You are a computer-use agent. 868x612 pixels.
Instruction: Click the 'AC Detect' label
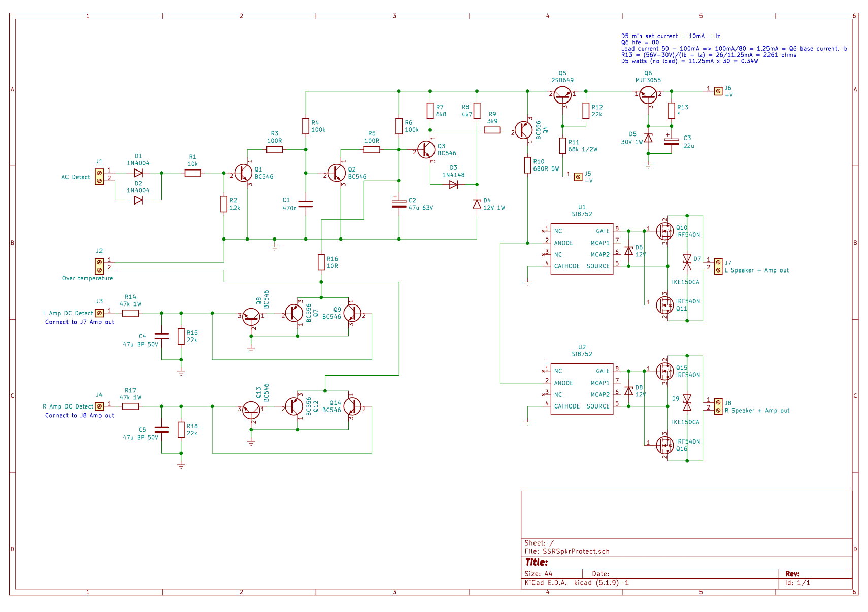[76, 177]
